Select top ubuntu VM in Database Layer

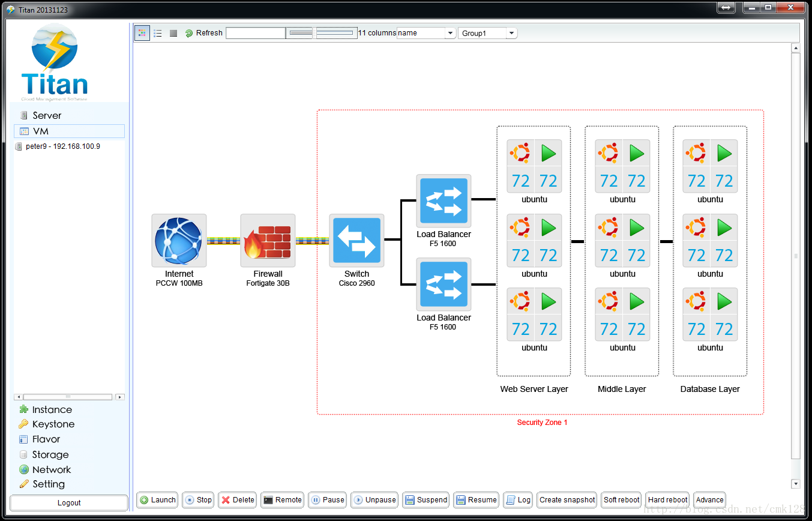tap(710, 166)
